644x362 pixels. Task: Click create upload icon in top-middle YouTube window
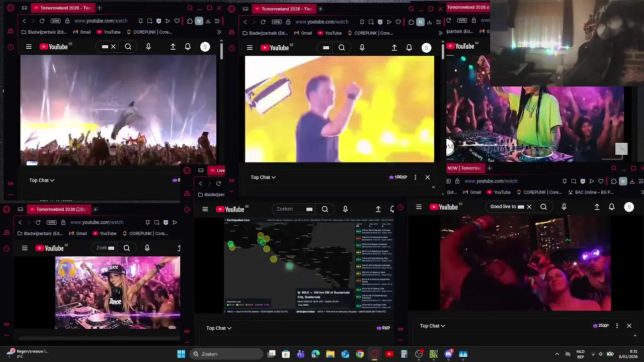pyautogui.click(x=394, y=48)
